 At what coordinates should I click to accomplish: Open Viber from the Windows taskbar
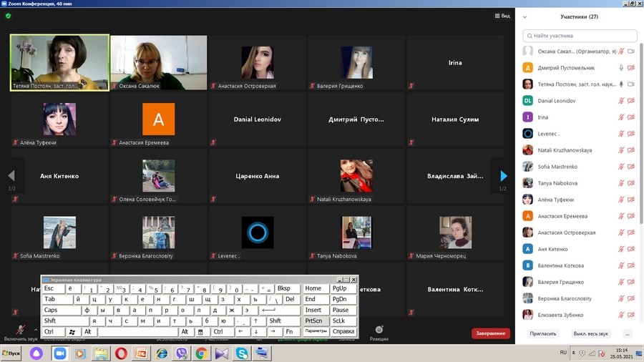click(x=181, y=353)
